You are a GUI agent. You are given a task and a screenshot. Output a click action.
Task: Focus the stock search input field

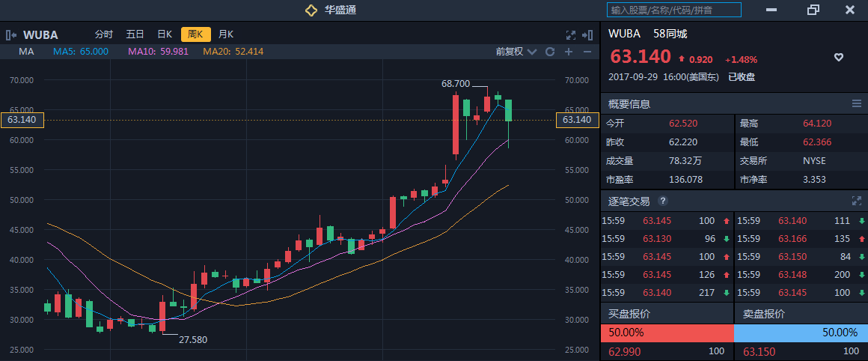(673, 10)
